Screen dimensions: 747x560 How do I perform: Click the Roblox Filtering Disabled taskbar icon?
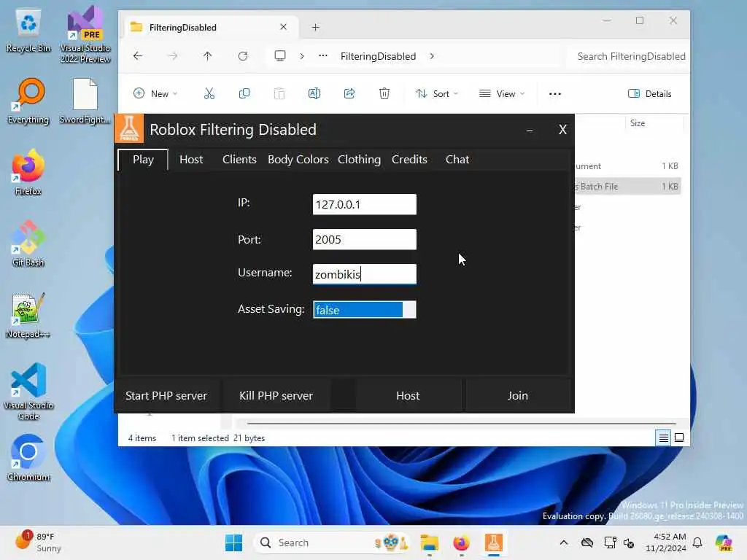click(x=494, y=542)
